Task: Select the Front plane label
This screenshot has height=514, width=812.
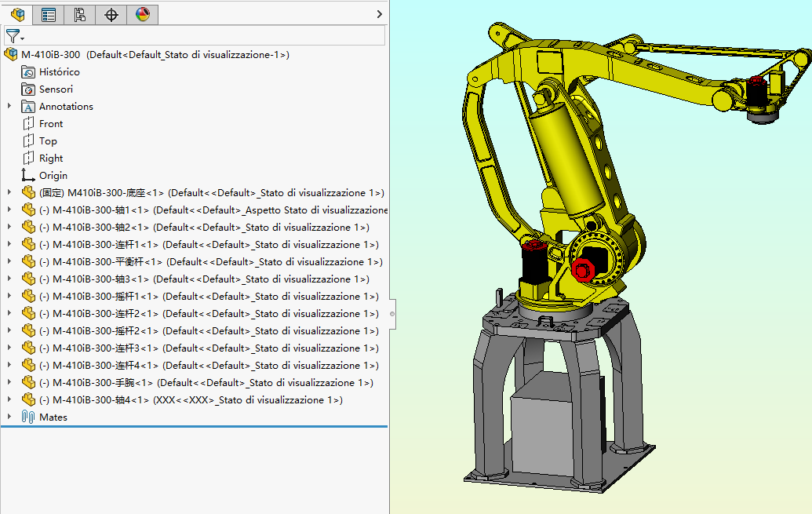Action: [51, 124]
